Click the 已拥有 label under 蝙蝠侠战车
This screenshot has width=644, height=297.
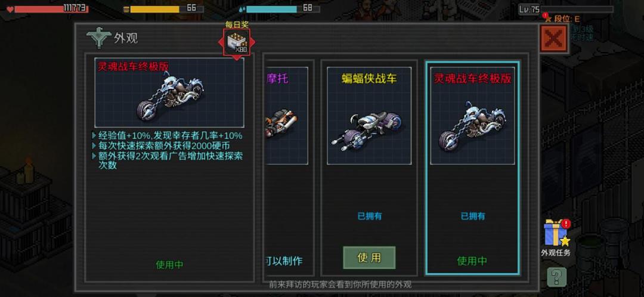369,216
